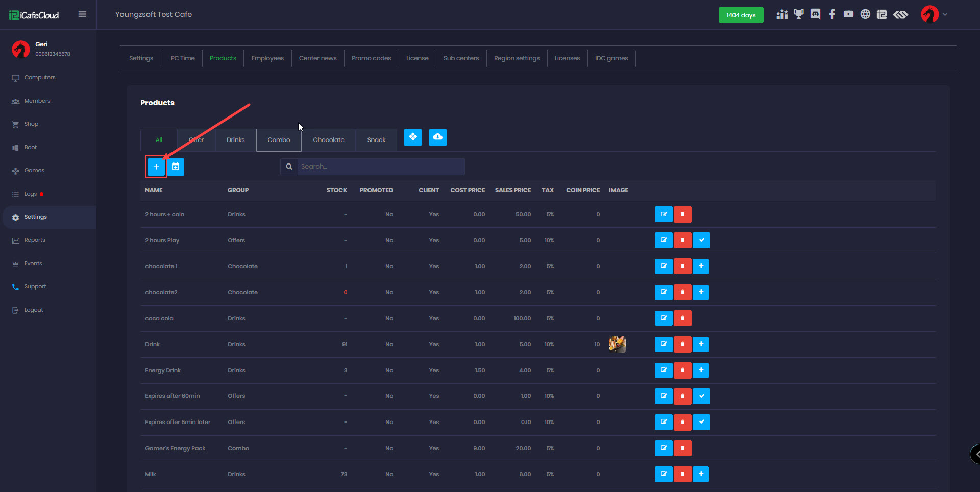Select the Chocolate product group tab
This screenshot has width=980, height=492.
click(328, 140)
